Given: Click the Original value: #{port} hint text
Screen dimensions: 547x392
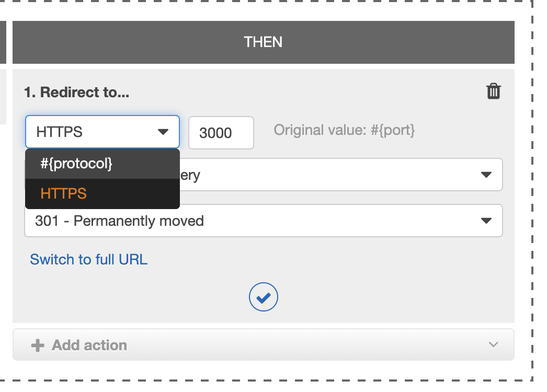Looking at the screenshot, I should pos(344,130).
